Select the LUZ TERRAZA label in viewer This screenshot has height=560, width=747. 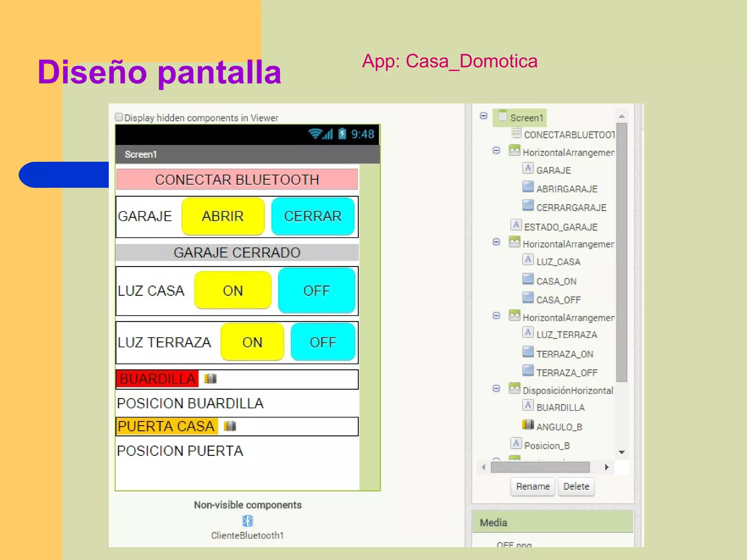[165, 342]
